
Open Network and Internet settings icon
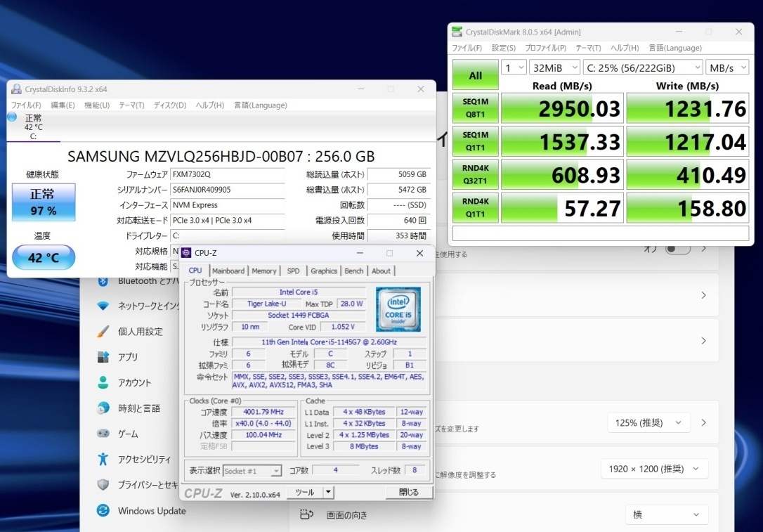[x=103, y=306]
